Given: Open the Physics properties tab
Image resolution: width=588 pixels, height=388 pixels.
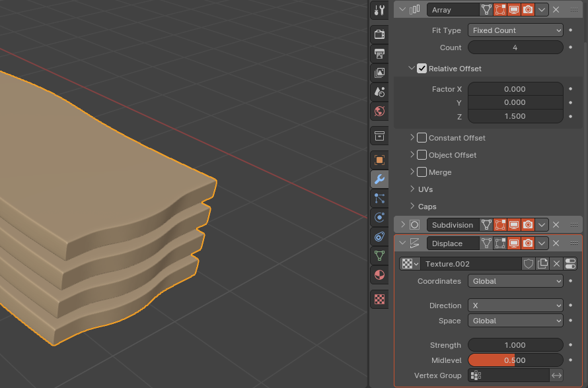Looking at the screenshot, I should coord(379,217).
